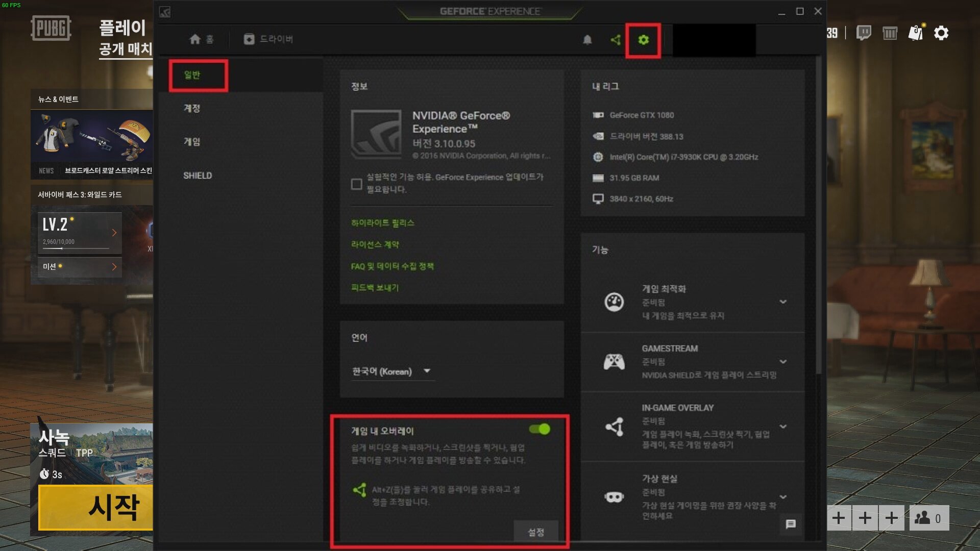
Task: Click the 서바이버 패스 3: 와일드 카드 heading
Action: 80,195
